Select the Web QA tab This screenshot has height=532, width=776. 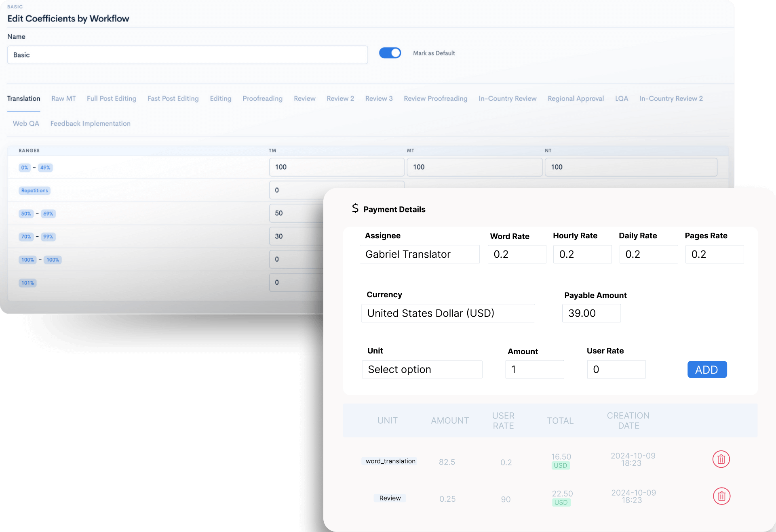[x=26, y=124]
